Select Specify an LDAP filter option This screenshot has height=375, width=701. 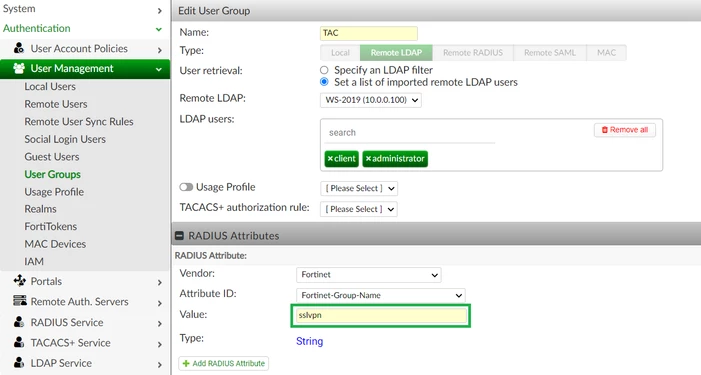click(x=324, y=70)
